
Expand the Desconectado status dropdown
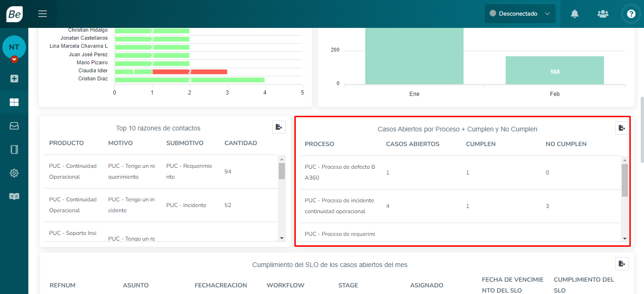pos(520,14)
